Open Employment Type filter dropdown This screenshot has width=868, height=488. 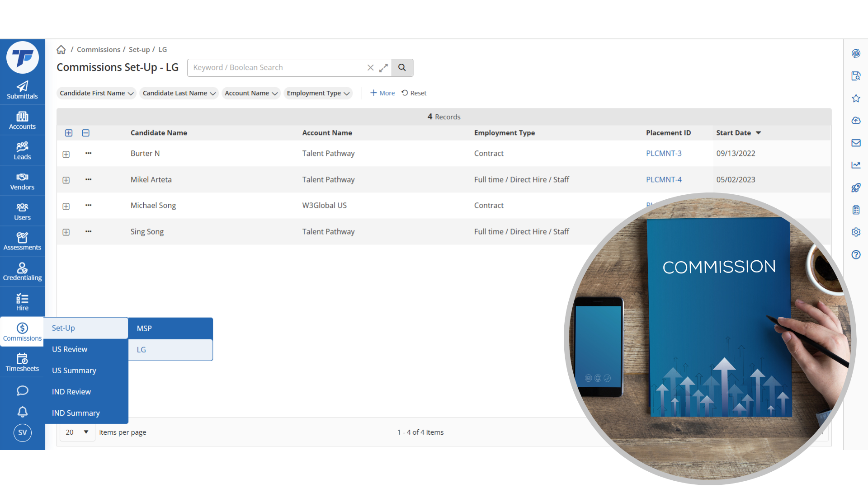pos(318,93)
